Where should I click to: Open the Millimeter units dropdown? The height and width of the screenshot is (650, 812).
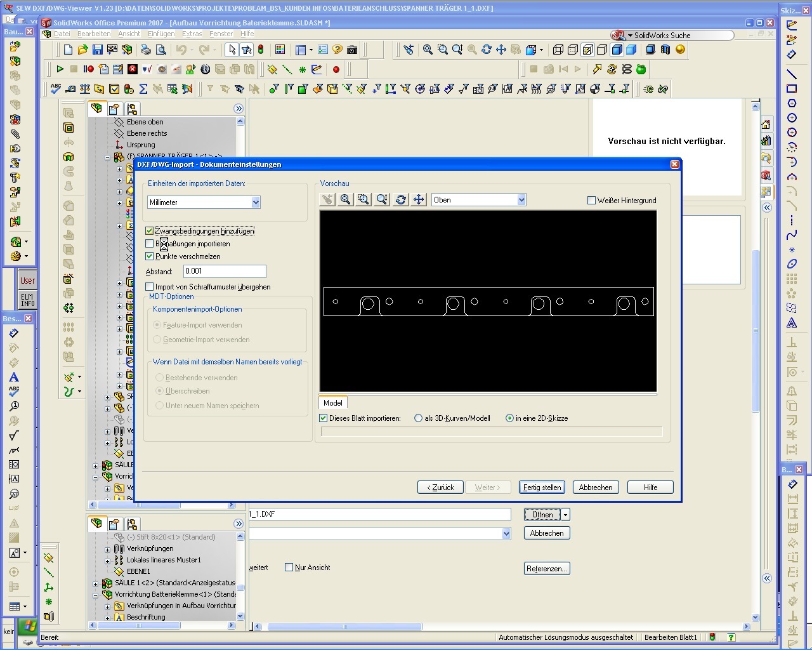coord(256,202)
